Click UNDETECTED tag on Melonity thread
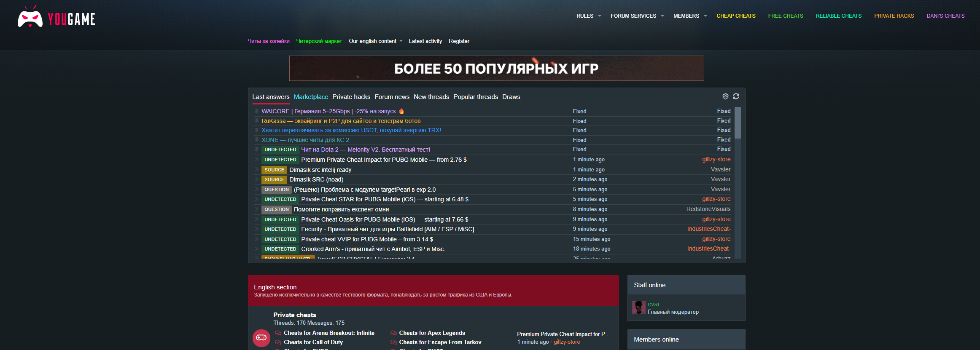The image size is (980, 350). click(x=280, y=150)
